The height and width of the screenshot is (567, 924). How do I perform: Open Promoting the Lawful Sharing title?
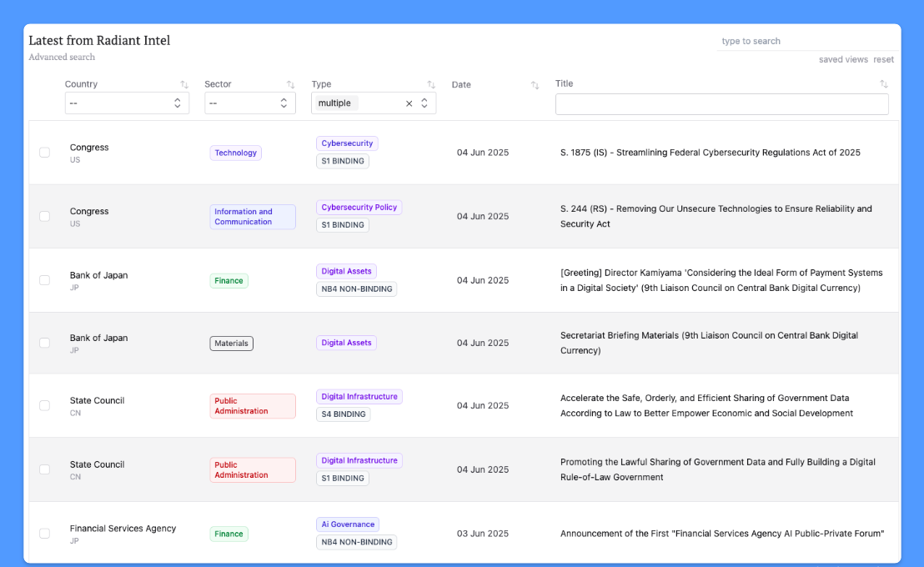[718, 469]
